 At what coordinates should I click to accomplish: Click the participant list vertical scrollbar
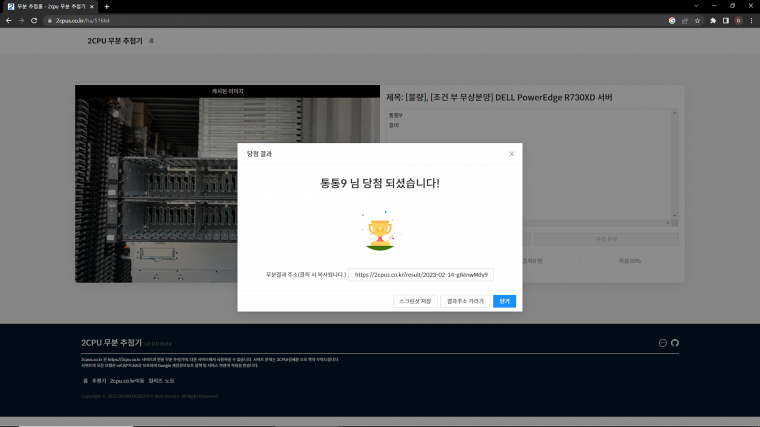coord(674,164)
